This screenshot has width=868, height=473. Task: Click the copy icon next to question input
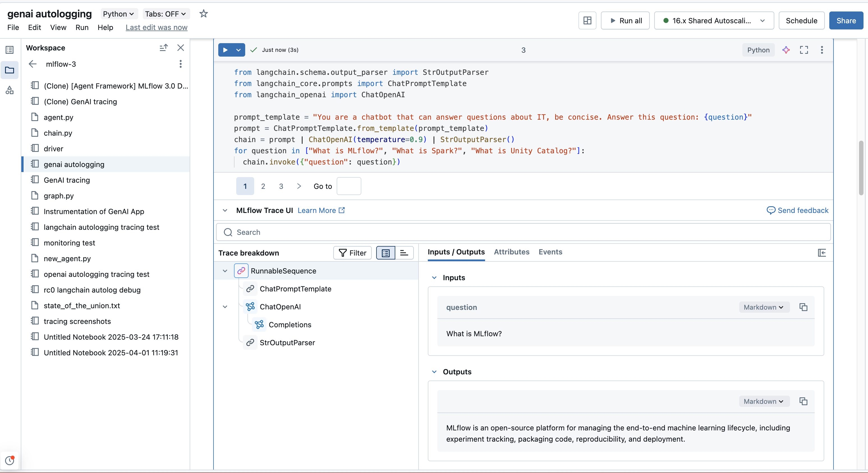point(804,307)
